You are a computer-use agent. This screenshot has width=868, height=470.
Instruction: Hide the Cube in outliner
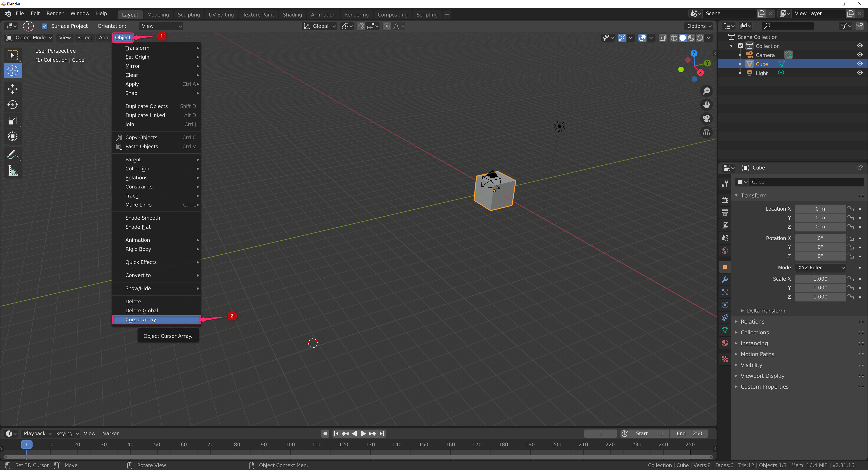click(860, 64)
